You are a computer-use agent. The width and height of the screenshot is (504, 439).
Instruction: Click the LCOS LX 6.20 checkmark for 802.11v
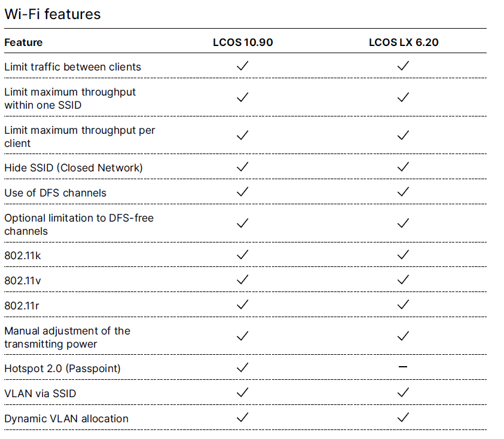[x=403, y=279]
